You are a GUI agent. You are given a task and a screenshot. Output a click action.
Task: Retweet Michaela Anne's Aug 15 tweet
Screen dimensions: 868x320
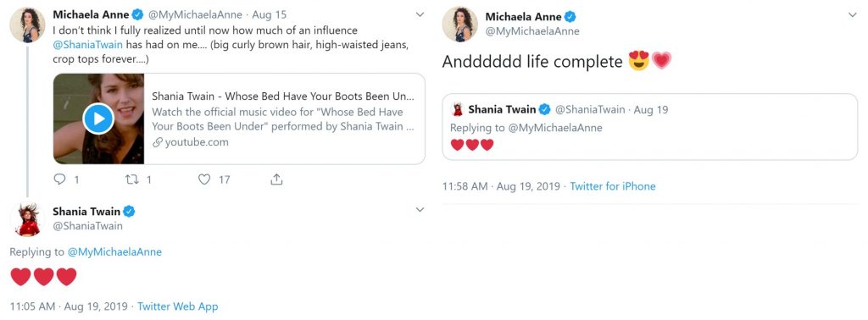pyautogui.click(x=131, y=179)
